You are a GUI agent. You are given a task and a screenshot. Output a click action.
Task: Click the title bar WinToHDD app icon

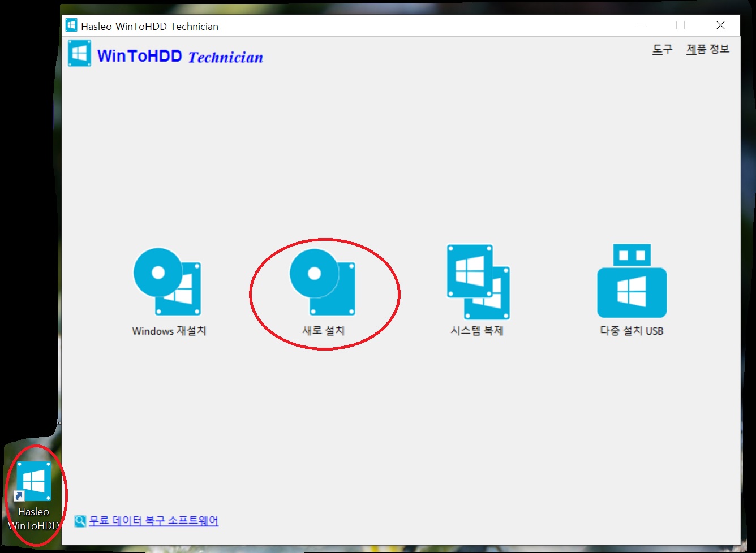pos(71,25)
